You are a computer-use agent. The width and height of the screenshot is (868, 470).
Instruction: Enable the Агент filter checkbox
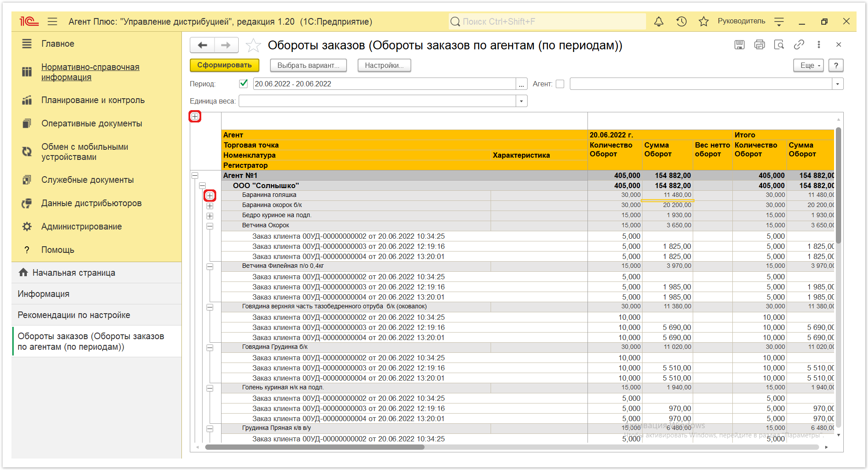pyautogui.click(x=560, y=84)
